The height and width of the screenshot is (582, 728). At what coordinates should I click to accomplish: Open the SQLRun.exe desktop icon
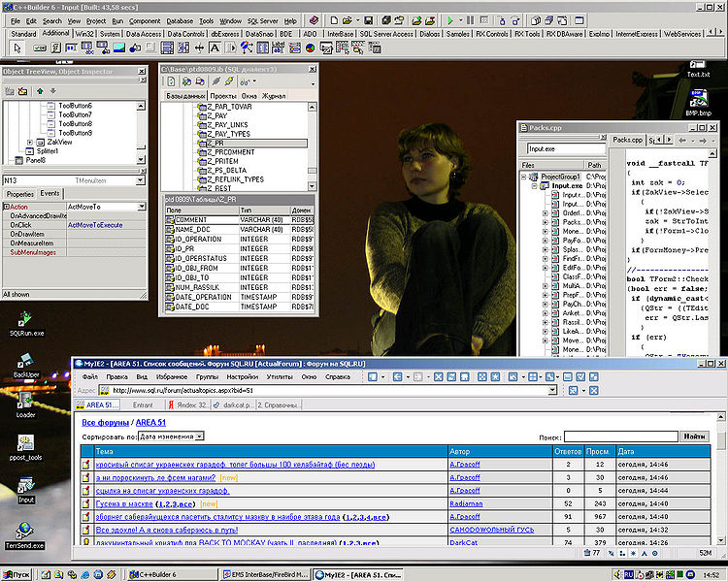(26, 324)
